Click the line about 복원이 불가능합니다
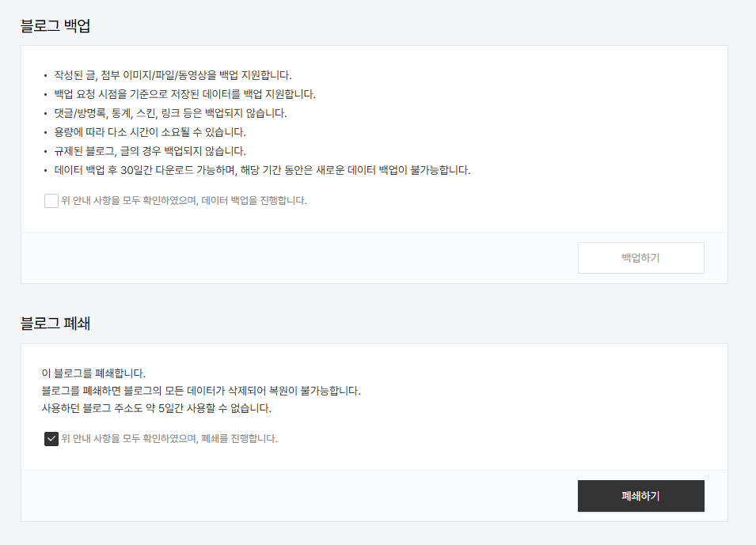Viewport: 756px width, 545px height. [x=201, y=391]
